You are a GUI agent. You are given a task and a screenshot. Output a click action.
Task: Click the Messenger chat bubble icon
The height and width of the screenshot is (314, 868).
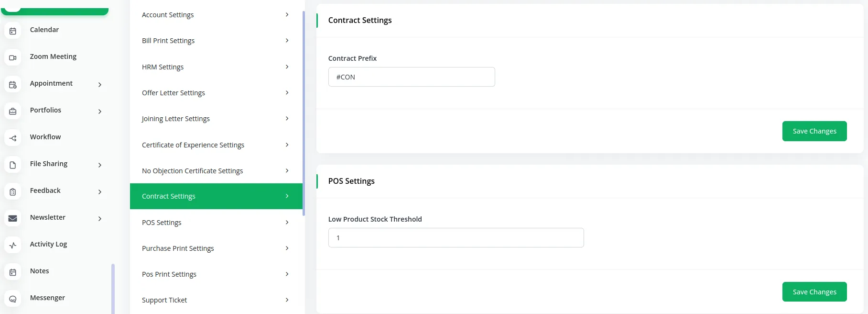[13, 299]
